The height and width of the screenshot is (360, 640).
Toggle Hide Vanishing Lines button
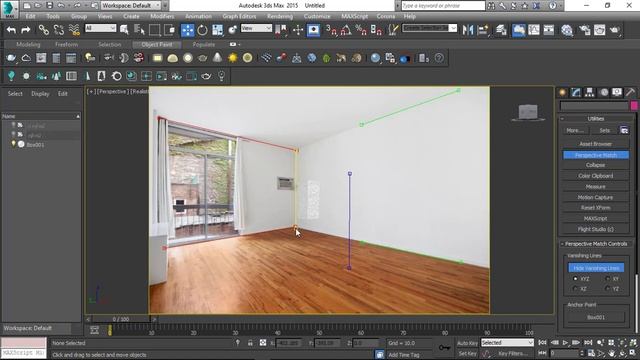tap(596, 268)
